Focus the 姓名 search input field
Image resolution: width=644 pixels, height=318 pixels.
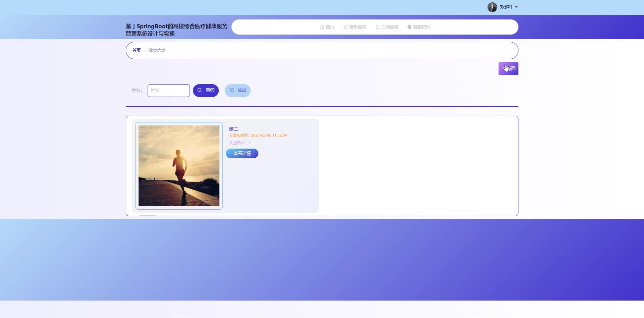[169, 91]
